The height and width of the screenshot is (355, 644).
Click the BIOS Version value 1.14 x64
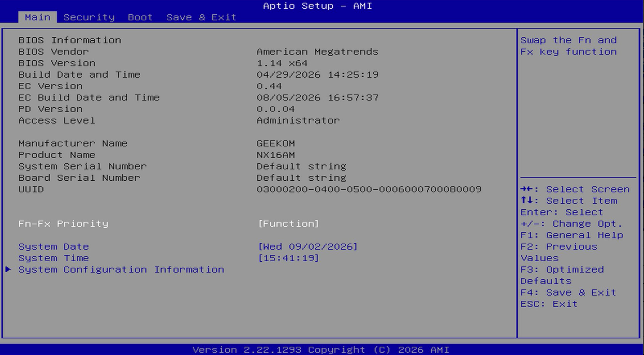[x=282, y=63]
